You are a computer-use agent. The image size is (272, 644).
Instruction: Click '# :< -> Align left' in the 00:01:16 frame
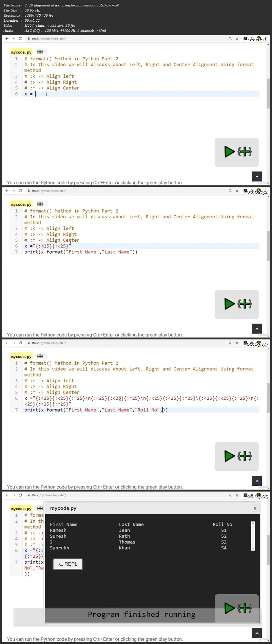pyautogui.click(x=49, y=76)
